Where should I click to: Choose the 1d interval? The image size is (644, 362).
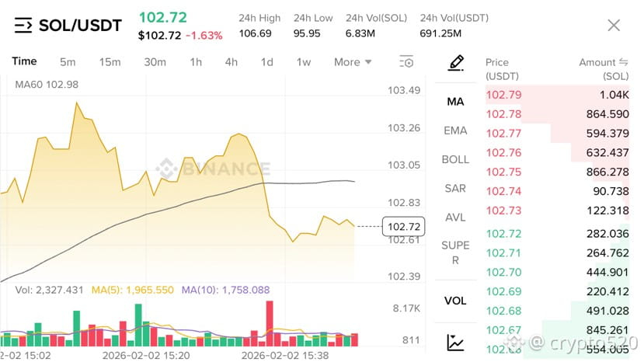pos(266,62)
